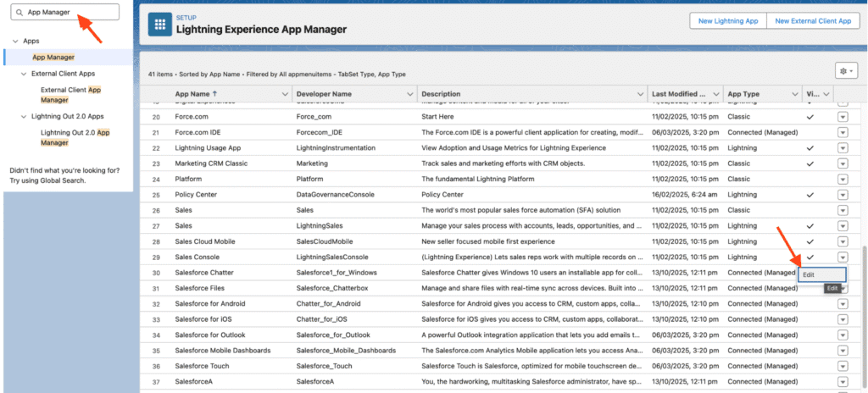
Task: Focus the Quick Find search field
Action: 65,12
